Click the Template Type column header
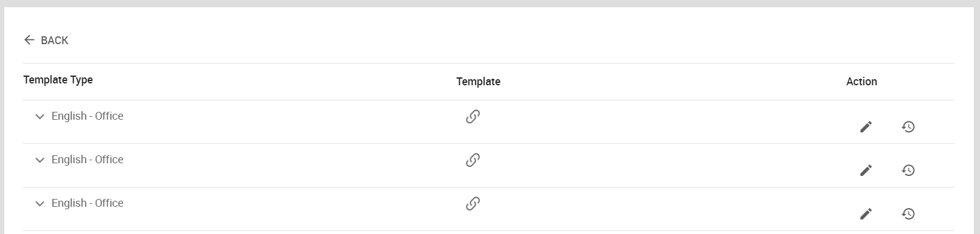This screenshot has height=234, width=980. point(58,80)
